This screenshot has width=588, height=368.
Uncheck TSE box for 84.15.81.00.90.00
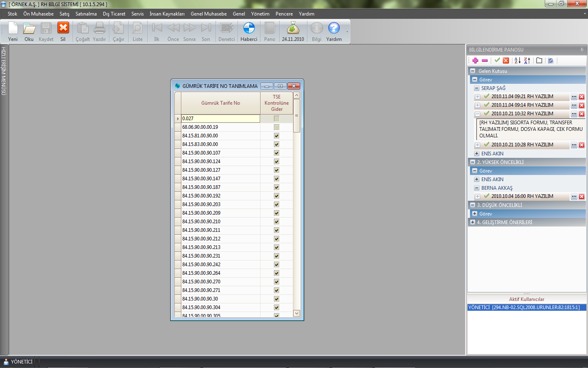coord(276,136)
